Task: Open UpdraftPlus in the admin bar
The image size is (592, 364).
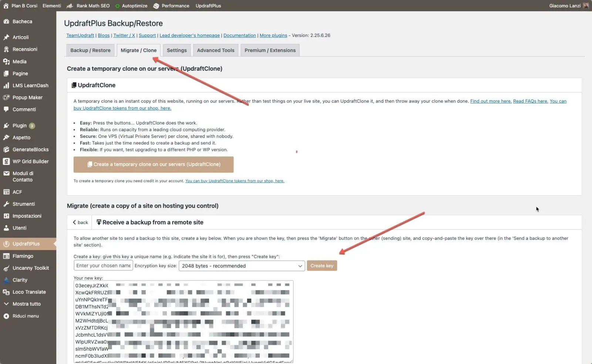Action: click(x=208, y=6)
